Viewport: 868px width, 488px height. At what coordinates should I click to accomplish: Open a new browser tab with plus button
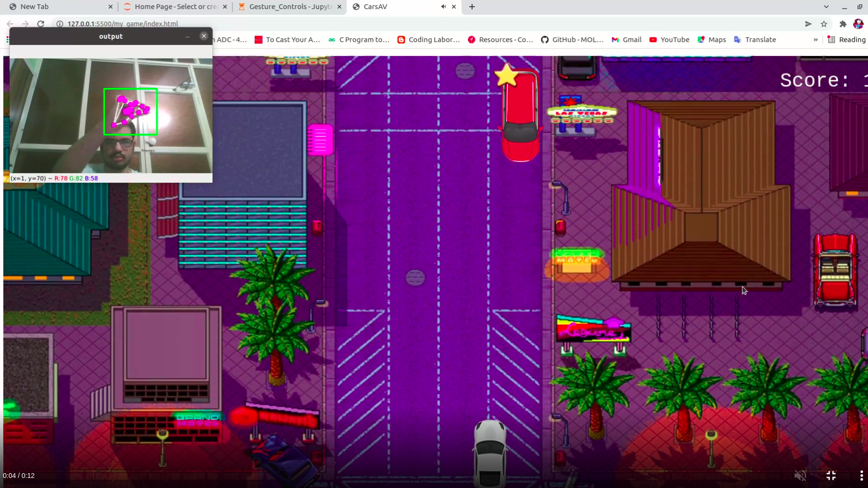[472, 7]
